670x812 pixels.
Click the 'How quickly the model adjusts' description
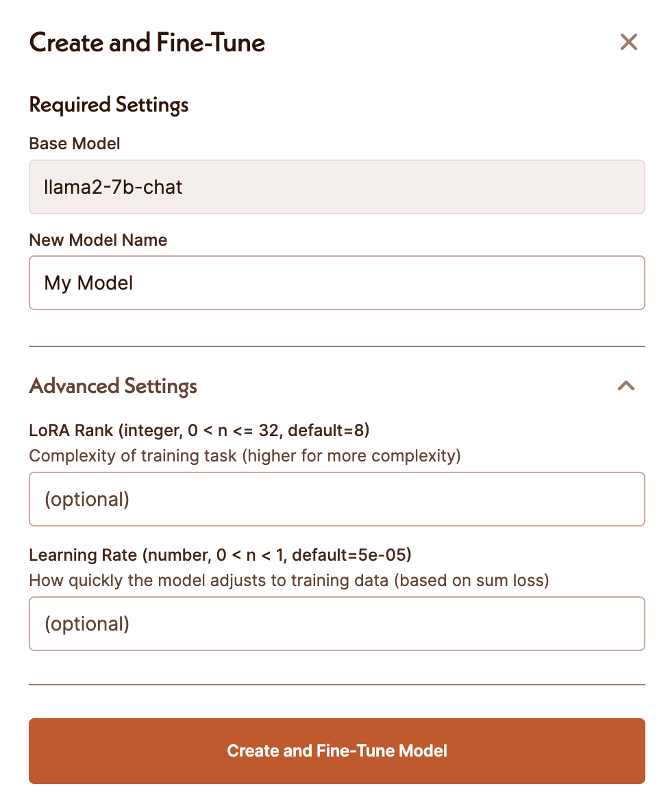[x=289, y=581]
